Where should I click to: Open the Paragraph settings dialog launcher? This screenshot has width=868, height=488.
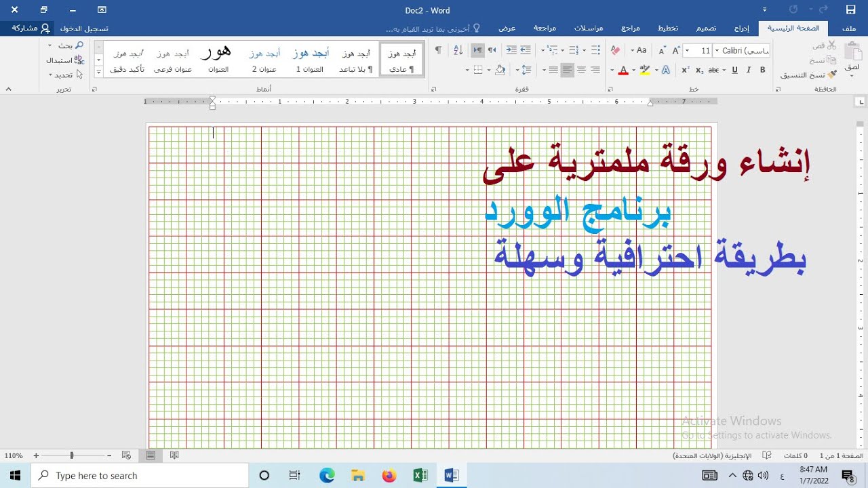[434, 89]
